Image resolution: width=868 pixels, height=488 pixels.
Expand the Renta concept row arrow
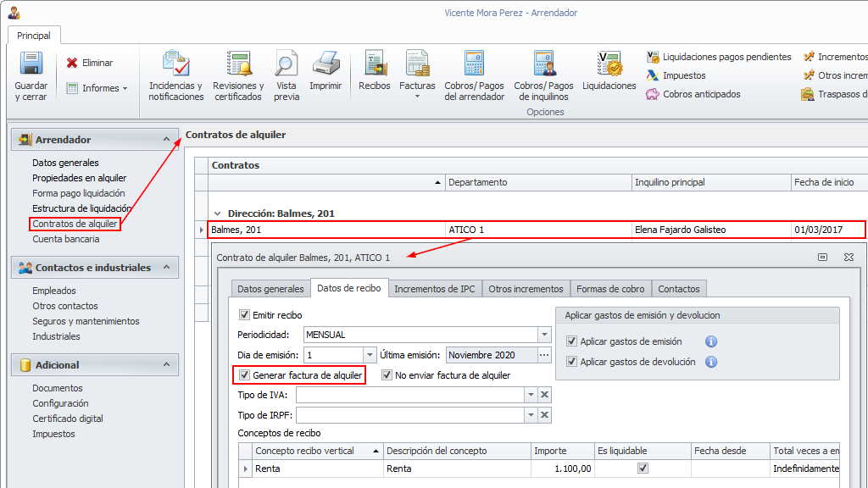[x=246, y=469]
